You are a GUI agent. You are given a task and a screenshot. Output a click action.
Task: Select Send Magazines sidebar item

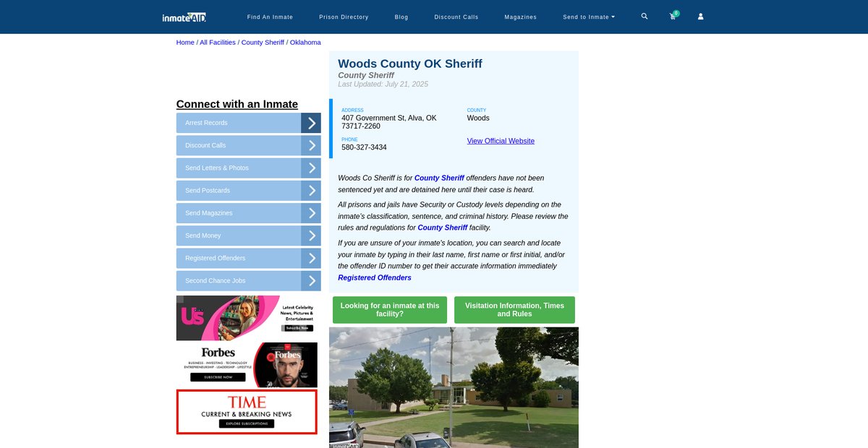(239, 213)
